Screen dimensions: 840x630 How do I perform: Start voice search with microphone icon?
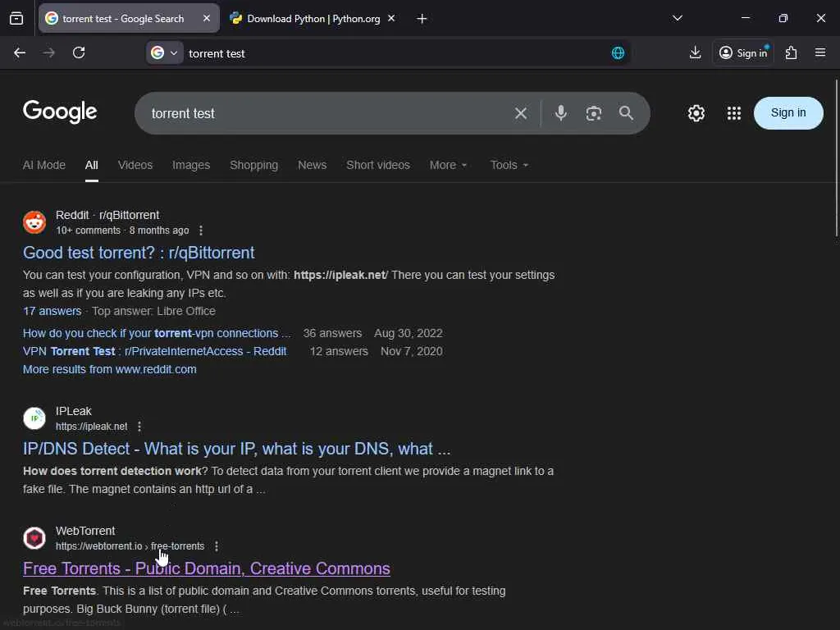(x=561, y=113)
